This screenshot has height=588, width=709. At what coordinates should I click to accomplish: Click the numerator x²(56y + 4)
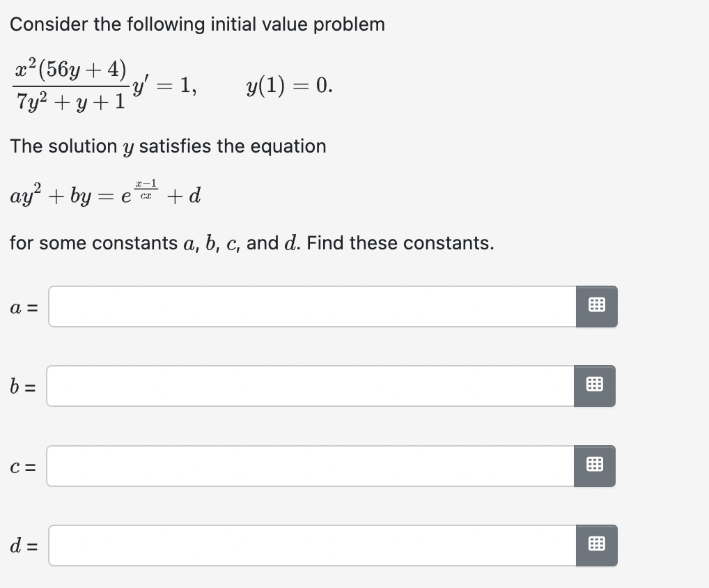coord(70,70)
